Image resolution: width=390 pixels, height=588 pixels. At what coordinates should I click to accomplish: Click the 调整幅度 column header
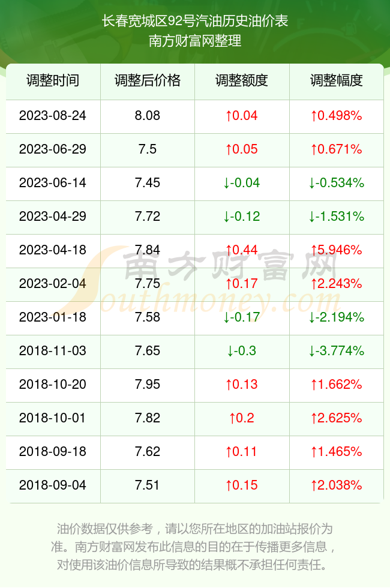click(337, 80)
